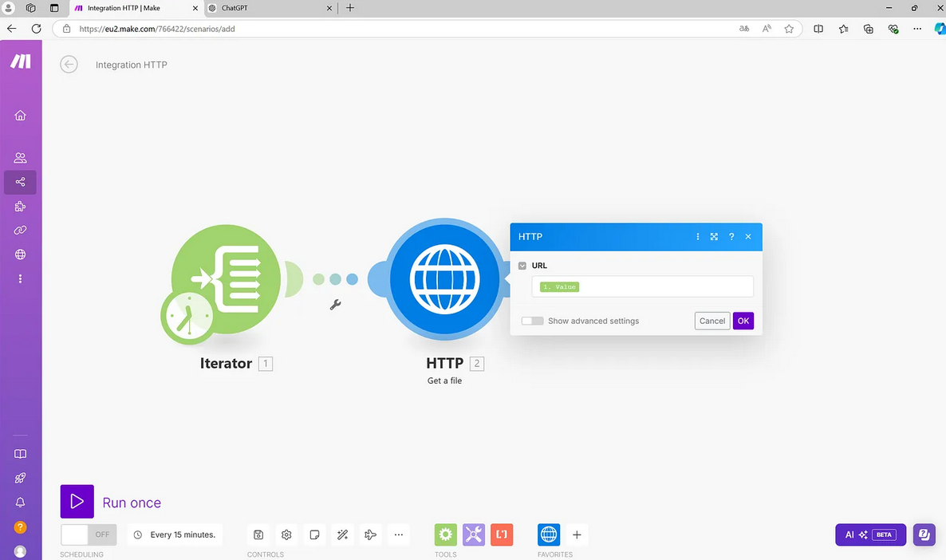Open Scenario settings gear icon
The height and width of the screenshot is (560, 946).
286,534
